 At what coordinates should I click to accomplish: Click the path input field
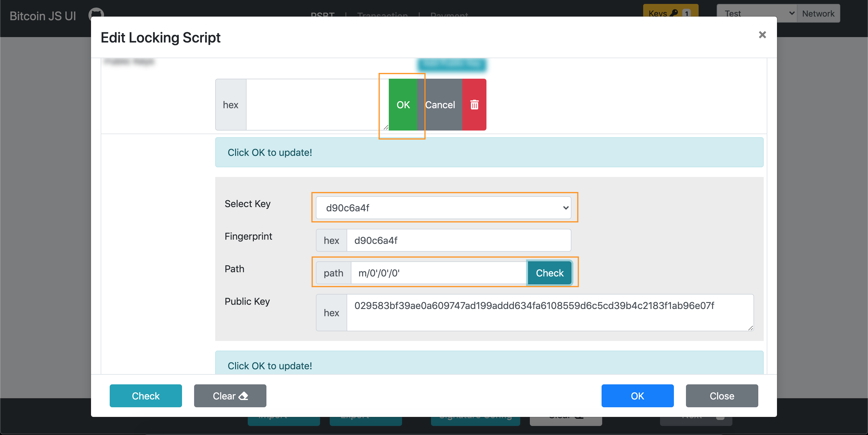pyautogui.click(x=439, y=273)
